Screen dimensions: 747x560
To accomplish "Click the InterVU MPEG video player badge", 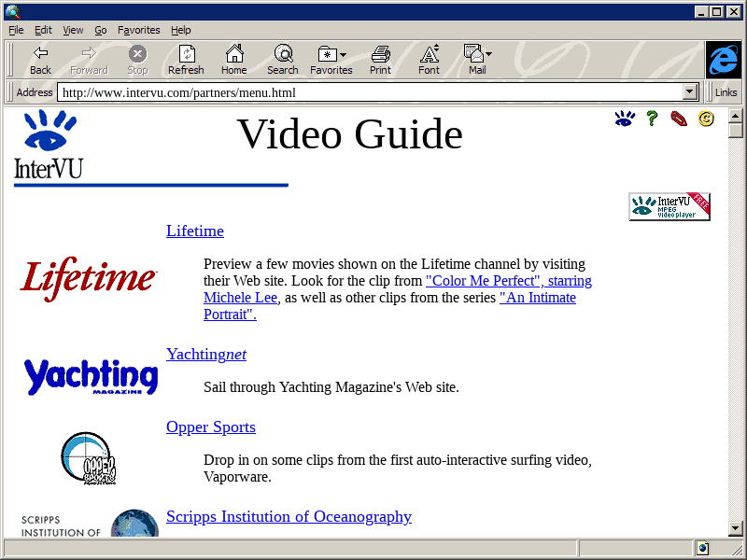I will pyautogui.click(x=669, y=206).
